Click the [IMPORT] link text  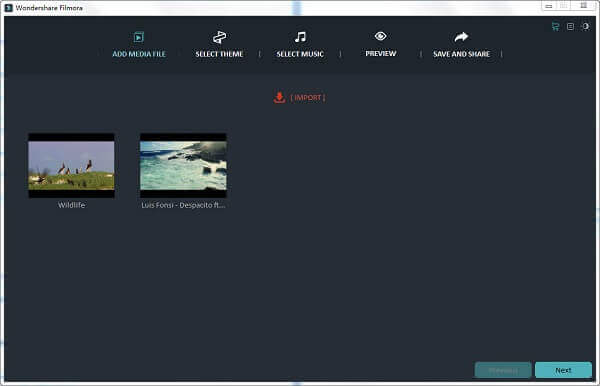pyautogui.click(x=308, y=98)
